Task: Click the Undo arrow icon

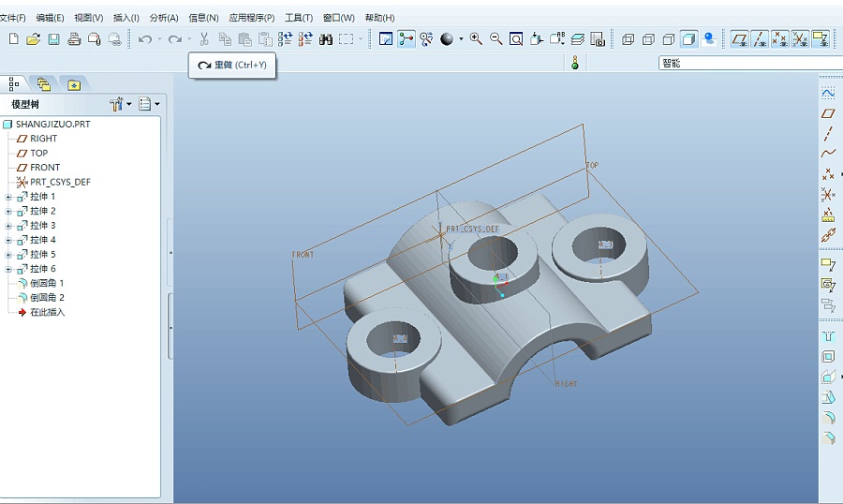Action: [145, 38]
